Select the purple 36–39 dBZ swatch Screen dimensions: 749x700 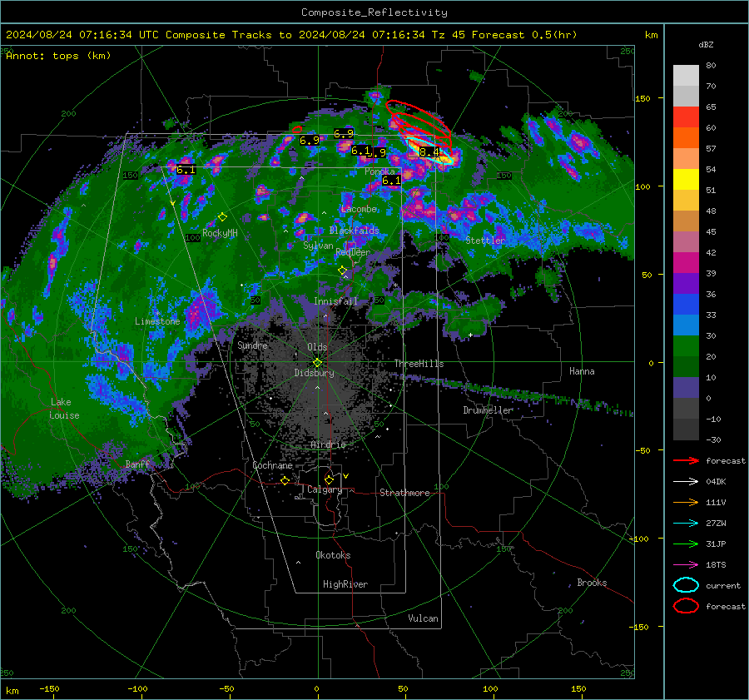pos(686,284)
